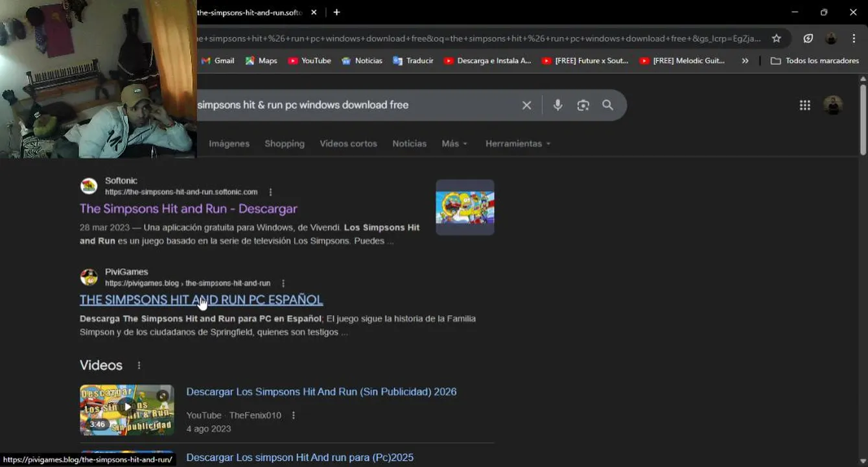
Task: Switch to the Shopping tab
Action: [x=284, y=143]
